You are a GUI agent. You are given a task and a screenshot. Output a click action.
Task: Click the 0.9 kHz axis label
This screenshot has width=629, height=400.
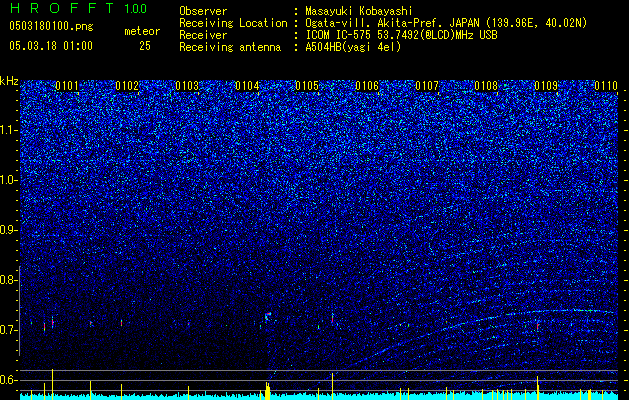pos(9,230)
